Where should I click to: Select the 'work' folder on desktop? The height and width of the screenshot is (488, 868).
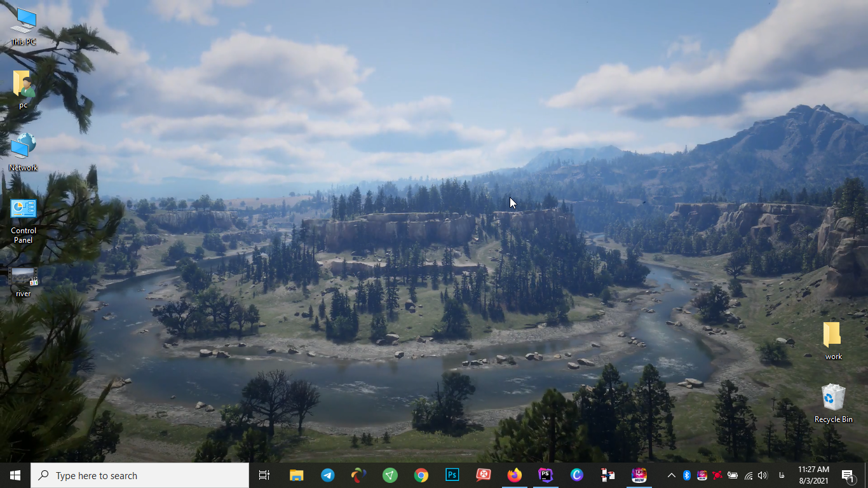click(833, 341)
